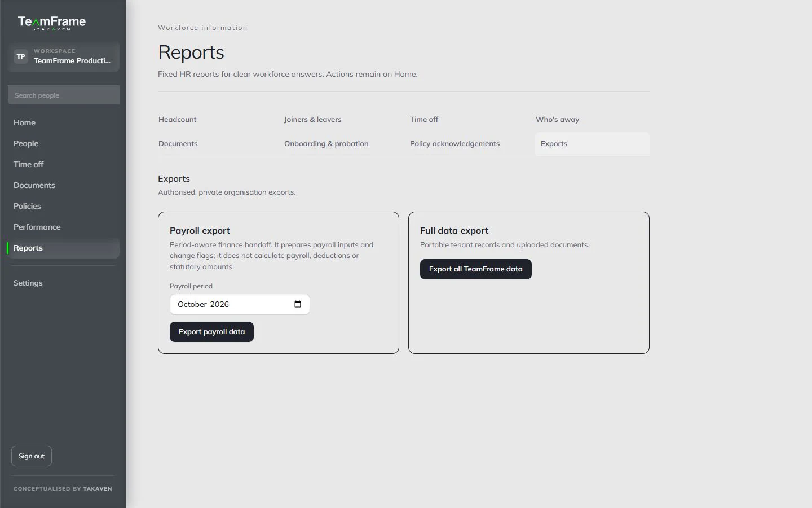Screen dimensions: 812x508
Task: Open Documents in the sidebar
Action: coord(63,185)
